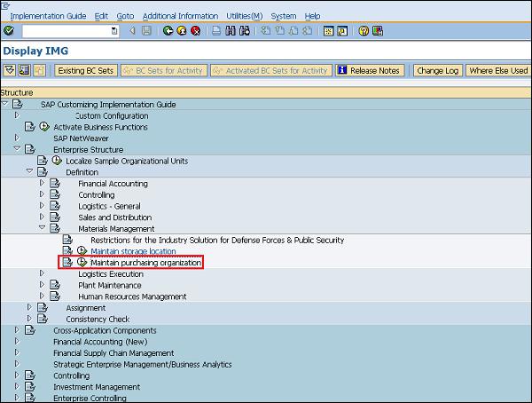Collapse the Materials Management node
Image resolution: width=532 pixels, height=403 pixels.
[41, 228]
